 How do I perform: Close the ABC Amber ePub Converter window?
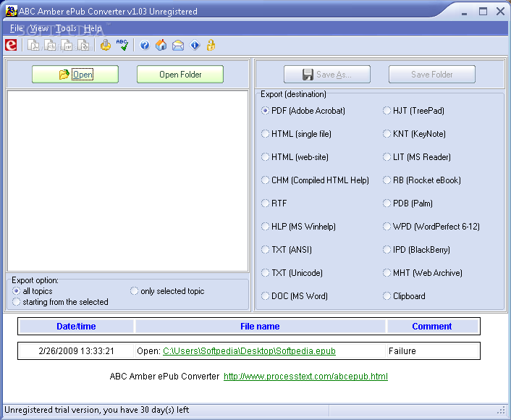coord(501,12)
